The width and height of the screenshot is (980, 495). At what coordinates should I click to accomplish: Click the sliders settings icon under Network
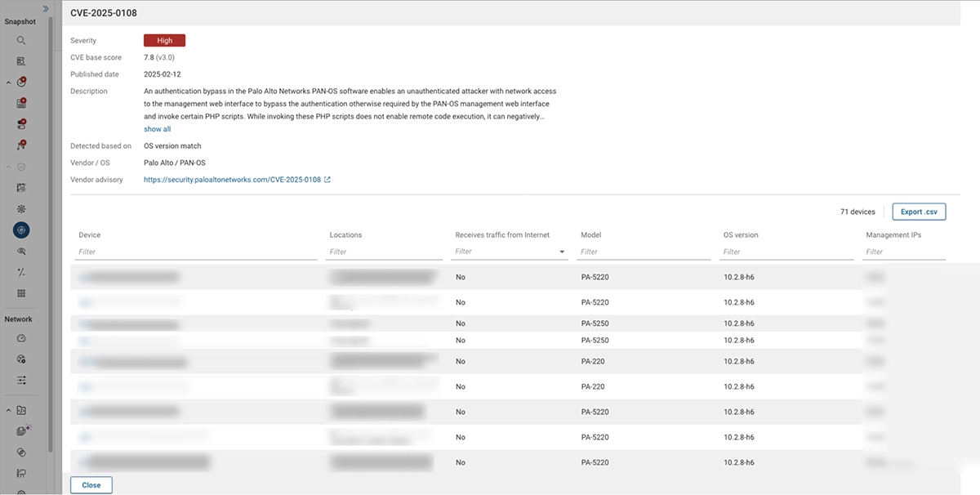click(x=21, y=380)
